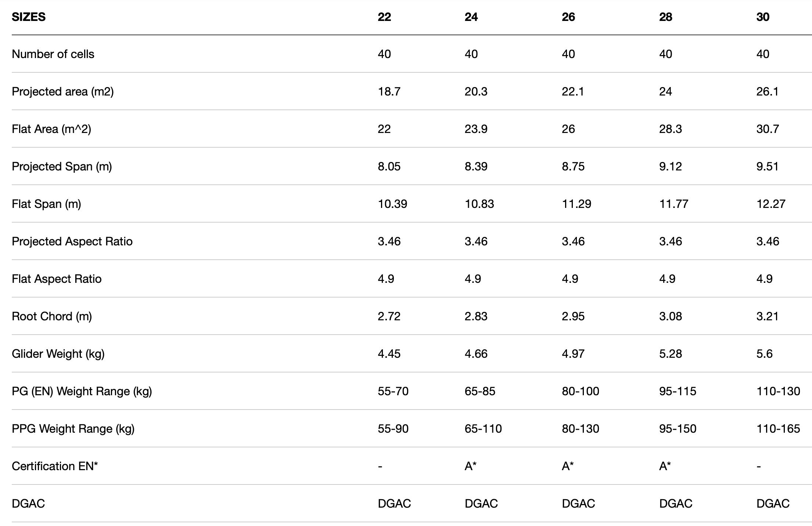The height and width of the screenshot is (526, 812).
Task: Click the Number of cells row label
Action: click(53, 54)
